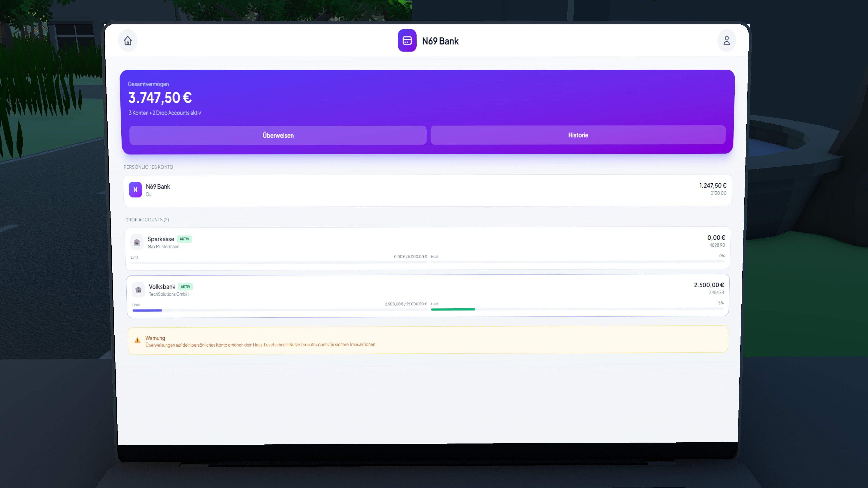Select the purple N avatar of the personal account
This screenshot has width=868, height=488.
(x=135, y=190)
